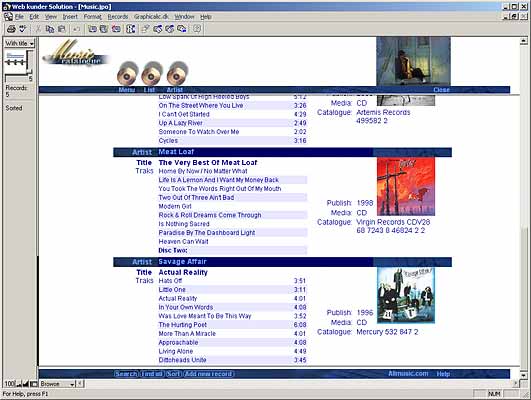The image size is (531, 400).
Task: Open the File menu
Action: point(19,17)
